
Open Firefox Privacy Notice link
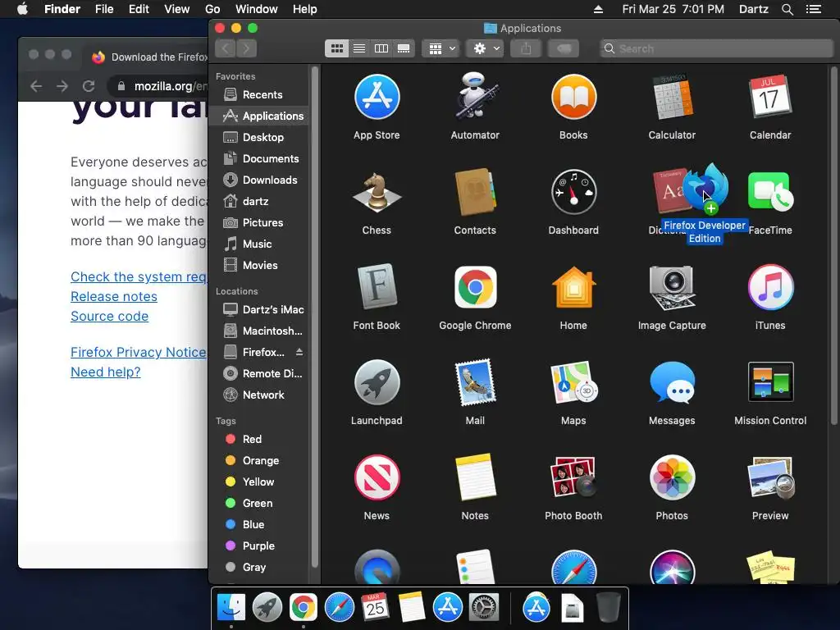click(x=138, y=353)
